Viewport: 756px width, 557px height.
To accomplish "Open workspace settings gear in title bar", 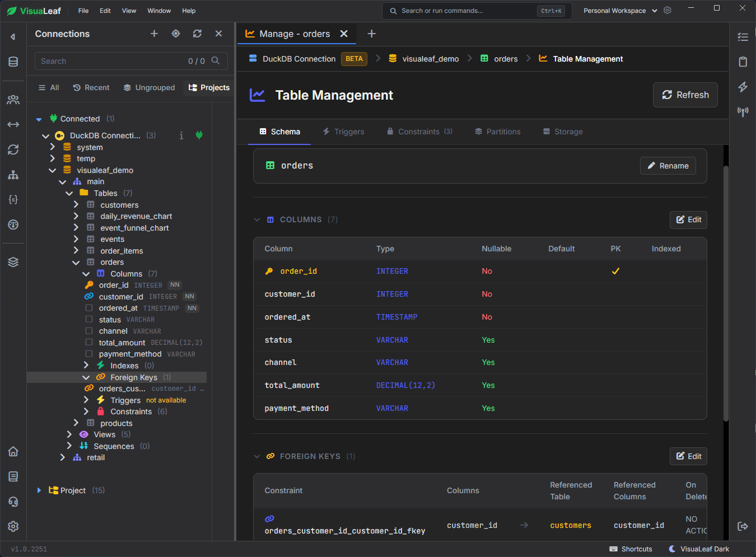I will (668, 10).
